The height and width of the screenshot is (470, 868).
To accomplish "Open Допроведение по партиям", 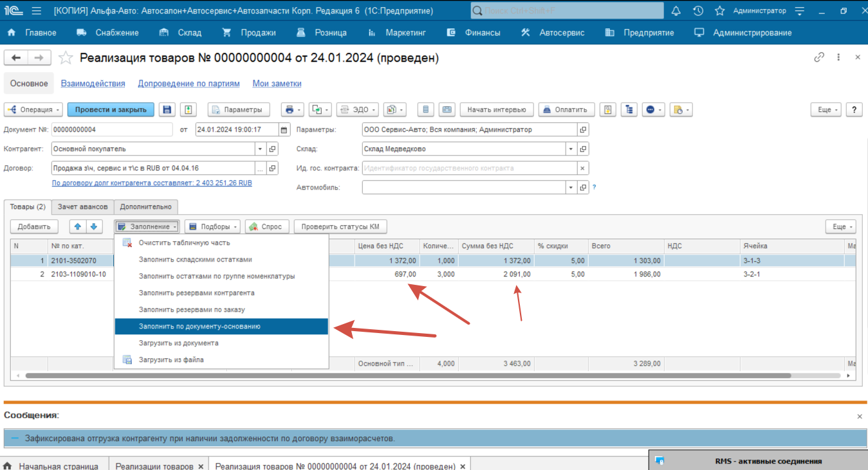I will 189,84.
